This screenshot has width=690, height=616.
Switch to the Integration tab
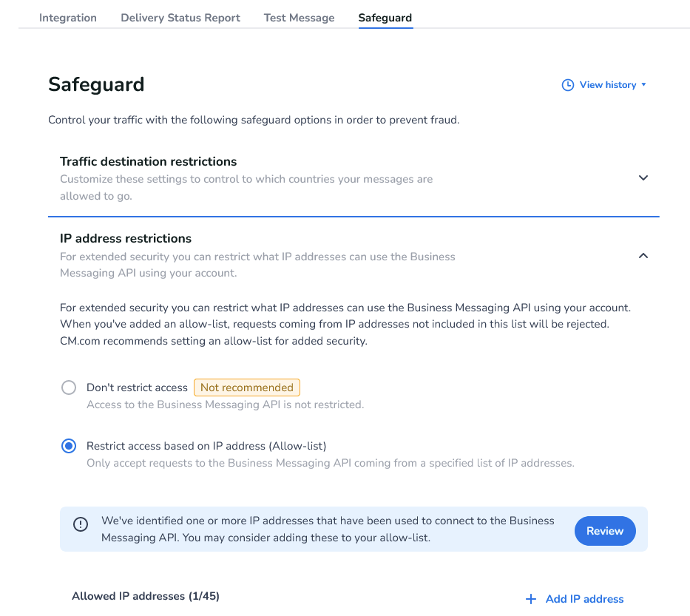point(68,18)
